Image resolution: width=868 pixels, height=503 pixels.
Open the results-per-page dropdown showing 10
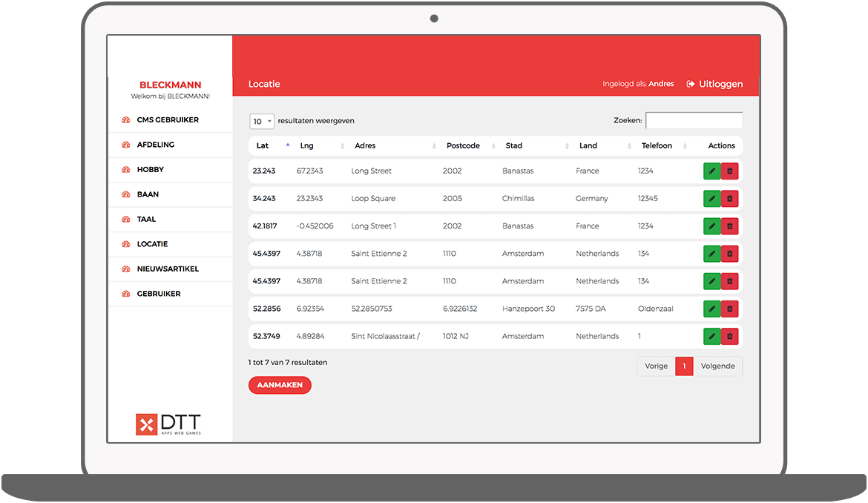tap(261, 121)
